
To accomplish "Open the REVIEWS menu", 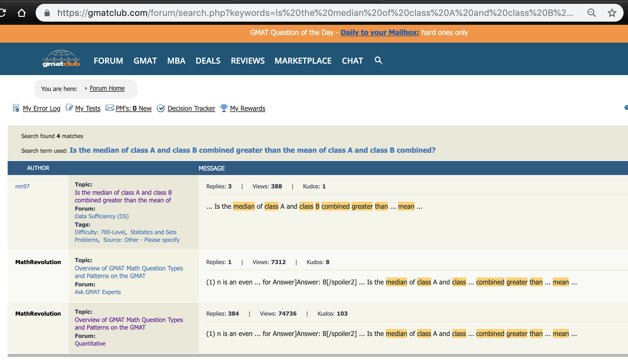I will 248,61.
